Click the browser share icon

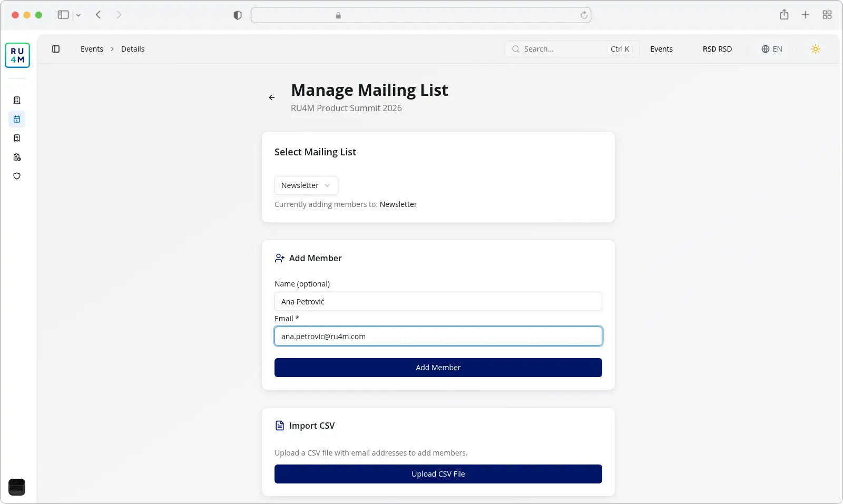784,15
